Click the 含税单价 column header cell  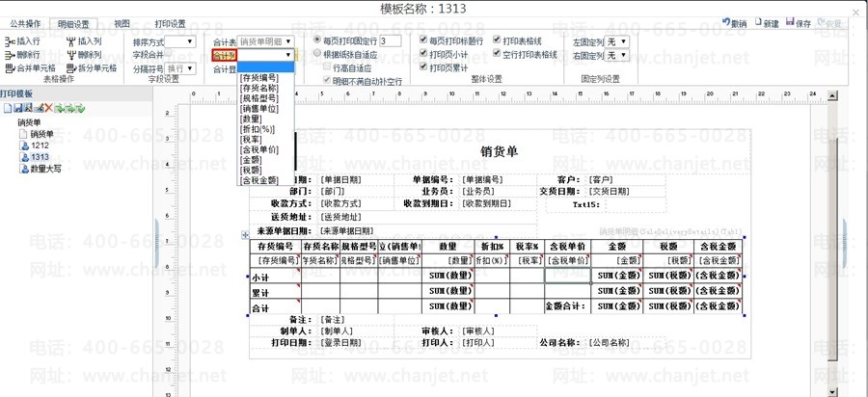click(x=567, y=247)
